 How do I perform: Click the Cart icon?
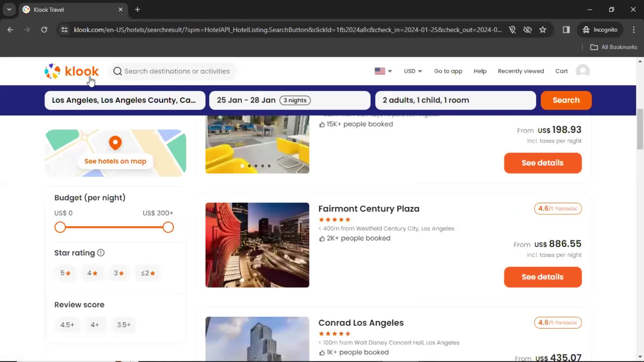coord(561,71)
